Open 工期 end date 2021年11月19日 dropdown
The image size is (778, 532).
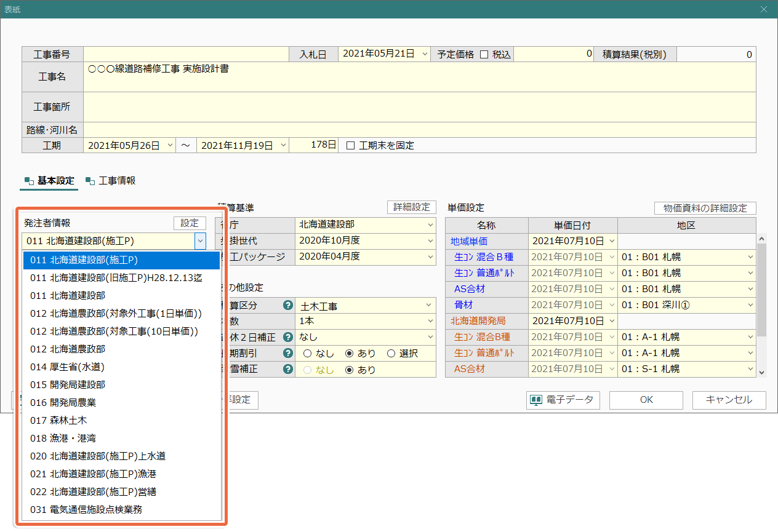pyautogui.click(x=284, y=146)
